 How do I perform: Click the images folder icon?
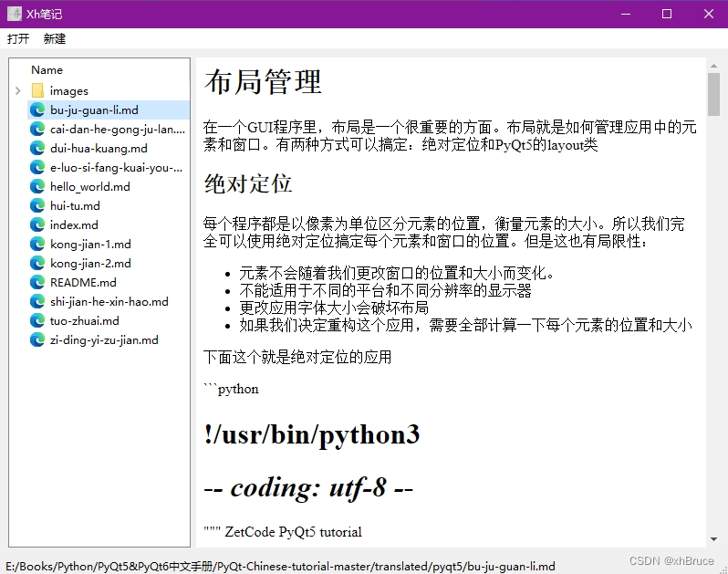pyautogui.click(x=37, y=90)
